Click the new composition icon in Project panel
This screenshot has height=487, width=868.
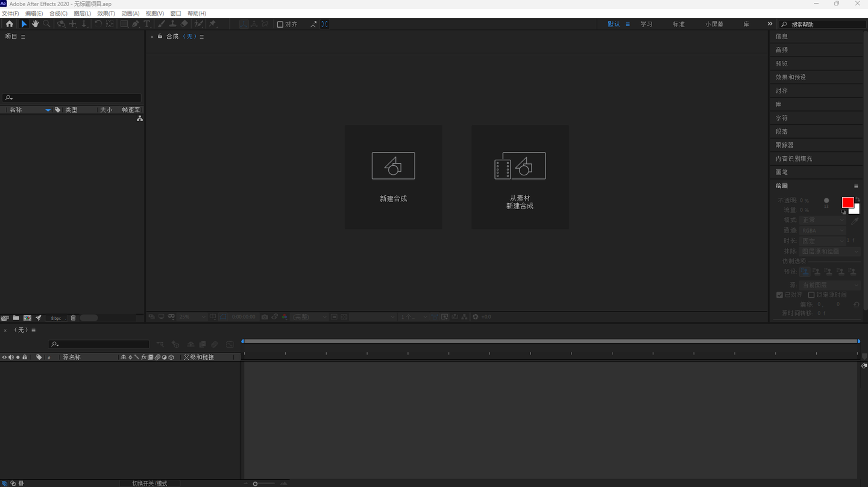tap(27, 318)
